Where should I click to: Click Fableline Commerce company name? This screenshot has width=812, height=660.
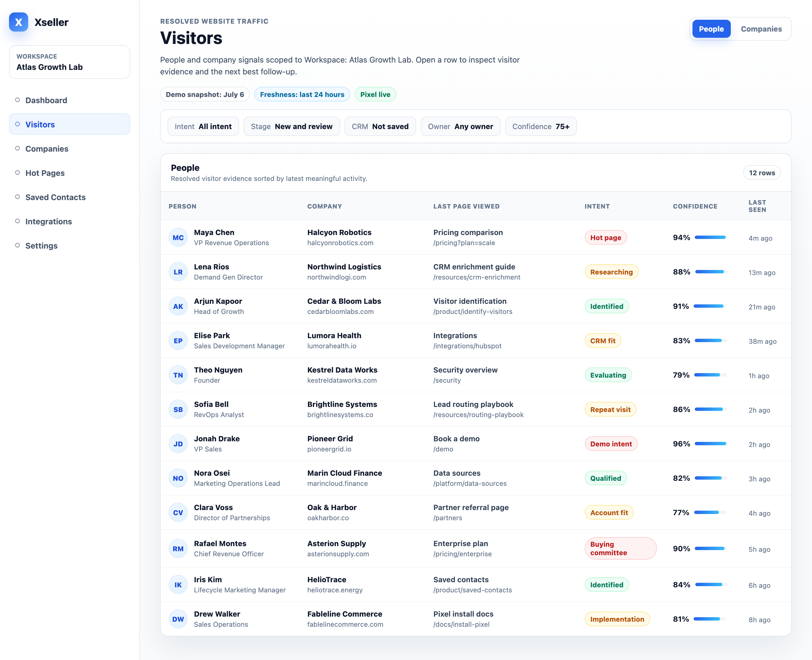(x=345, y=614)
